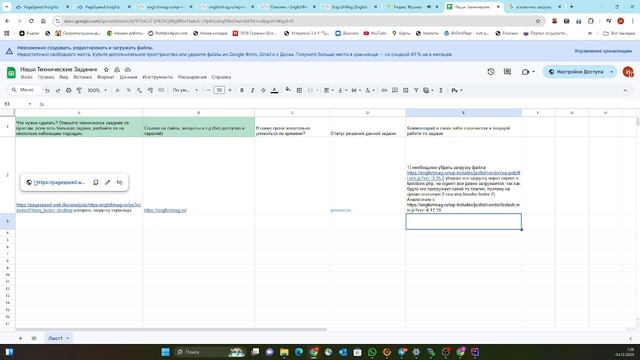Screen dimensions: 640x360
Task: Create a filter
Action: click(416, 90)
